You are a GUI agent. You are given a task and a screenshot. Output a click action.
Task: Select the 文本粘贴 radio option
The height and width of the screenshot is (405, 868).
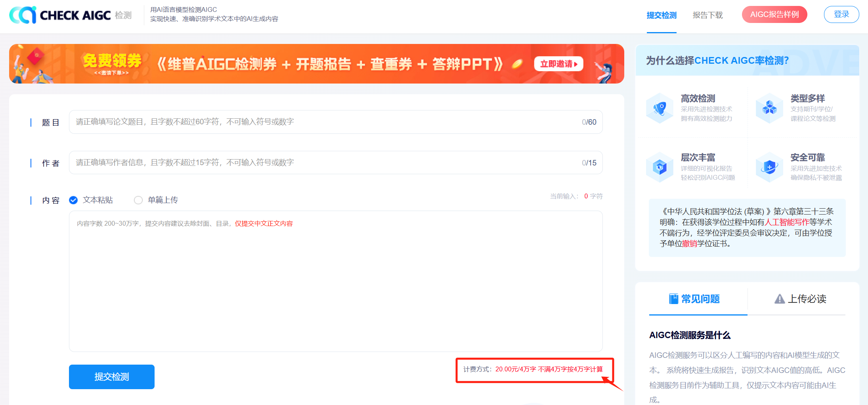(73, 200)
